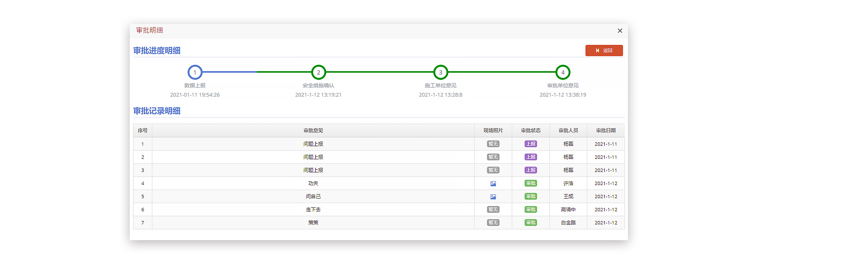This screenshot has width=868, height=265.
Task: Click step 3 circle 施工单位意见
Action: (x=440, y=72)
